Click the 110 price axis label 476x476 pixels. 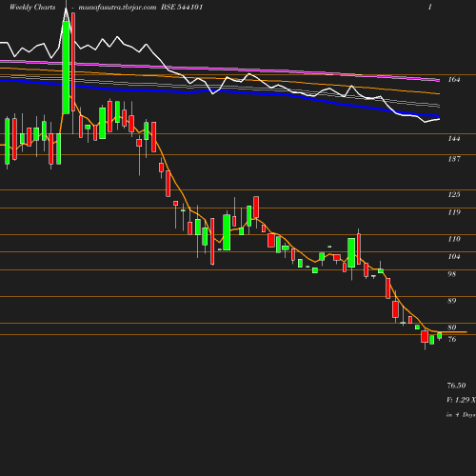tap(454, 239)
